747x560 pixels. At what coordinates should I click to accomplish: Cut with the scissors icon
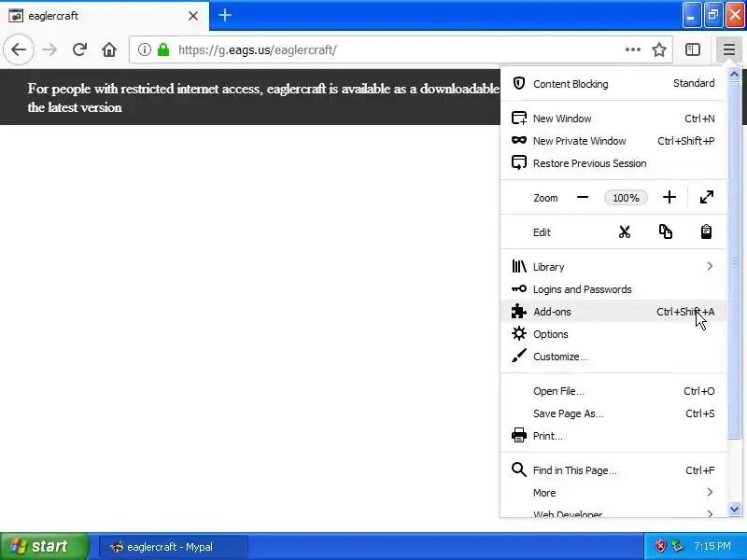tap(624, 231)
